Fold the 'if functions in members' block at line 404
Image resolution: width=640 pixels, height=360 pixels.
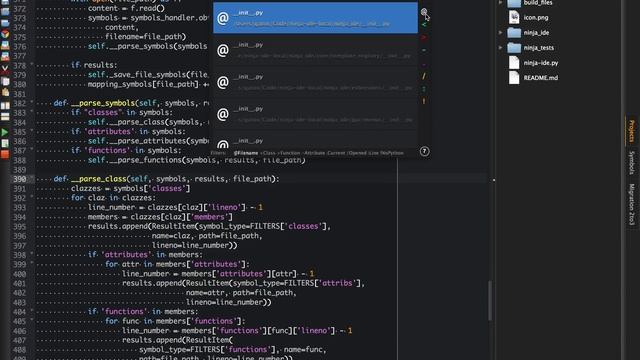click(x=32, y=311)
